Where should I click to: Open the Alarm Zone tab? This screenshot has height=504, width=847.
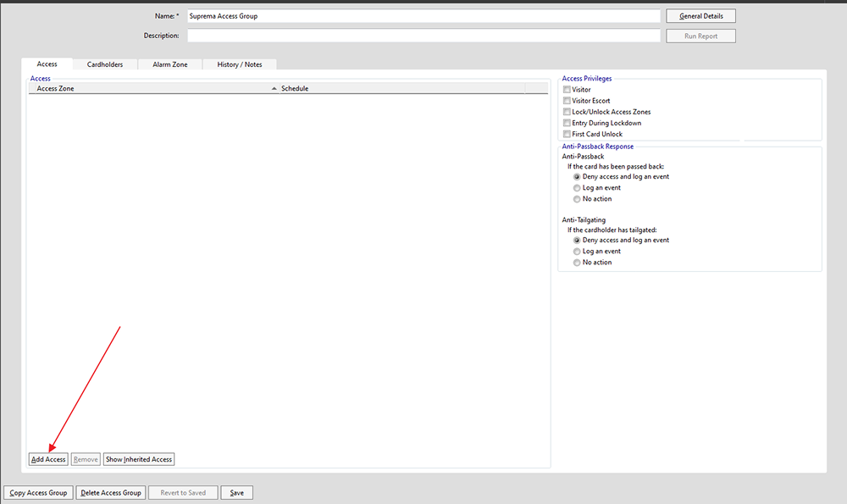point(169,64)
